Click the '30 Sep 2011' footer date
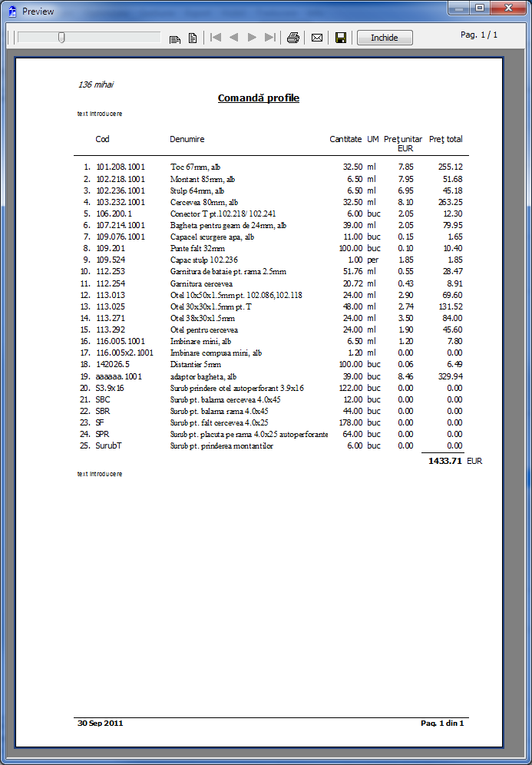Viewport: 532px width, 765px height. coord(100,723)
